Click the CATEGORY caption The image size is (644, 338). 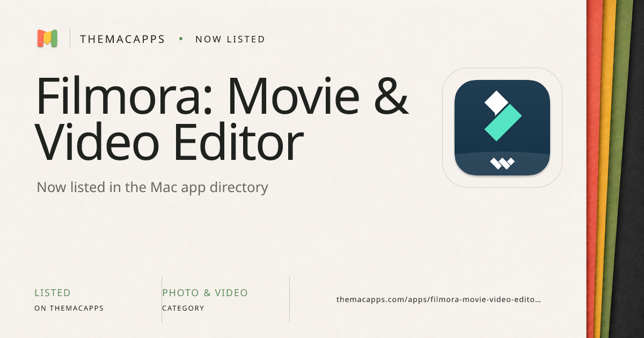tap(184, 308)
